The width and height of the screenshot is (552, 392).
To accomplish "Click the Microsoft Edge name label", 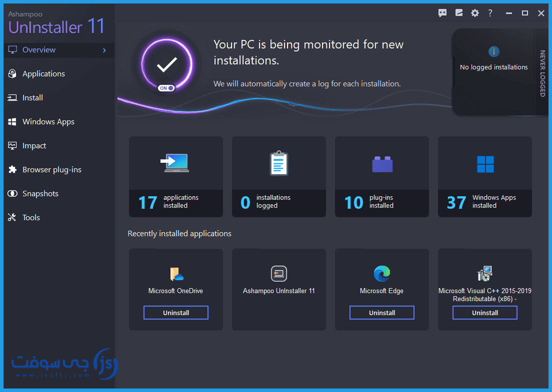I will 381,291.
